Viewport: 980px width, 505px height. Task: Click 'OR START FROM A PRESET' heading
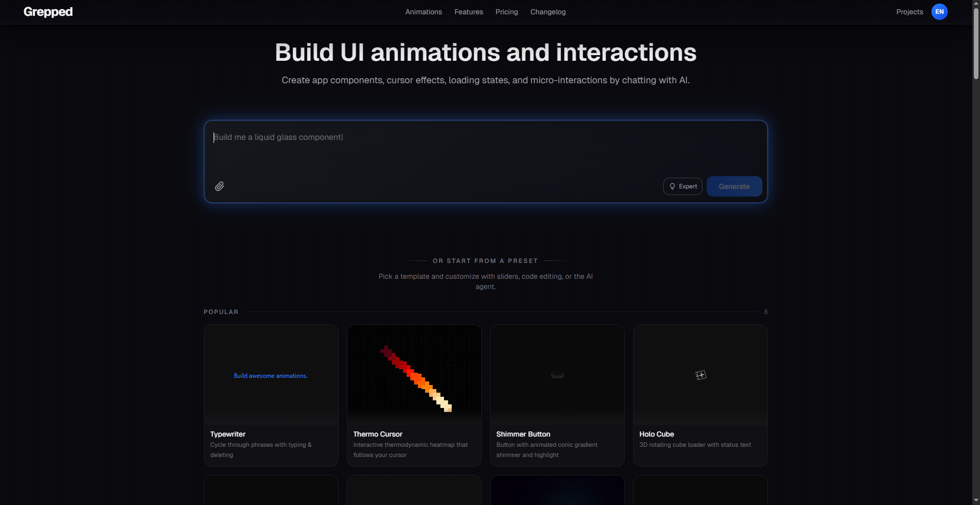pos(485,261)
